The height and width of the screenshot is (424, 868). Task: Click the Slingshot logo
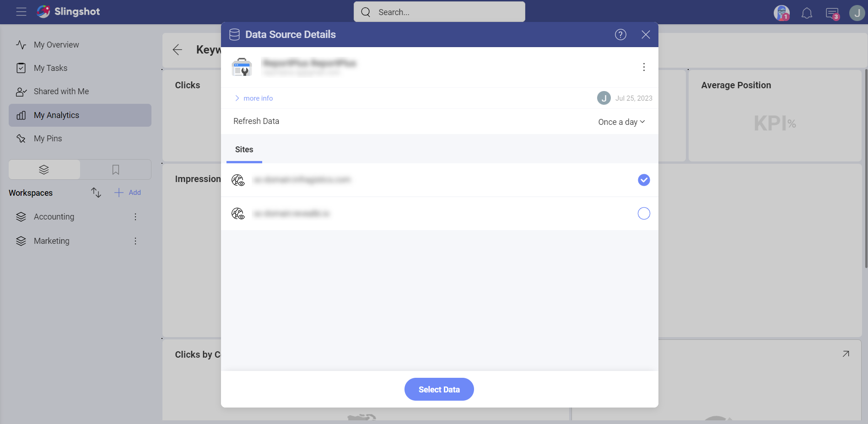pos(68,11)
